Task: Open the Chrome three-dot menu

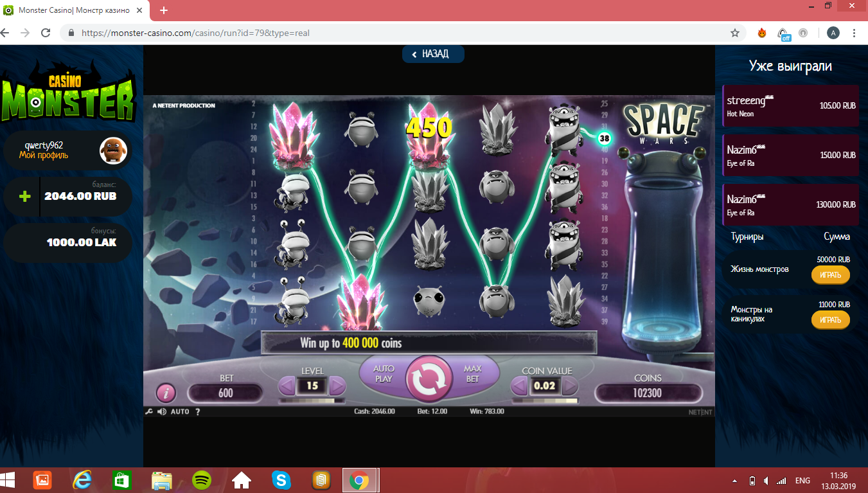Action: [855, 33]
